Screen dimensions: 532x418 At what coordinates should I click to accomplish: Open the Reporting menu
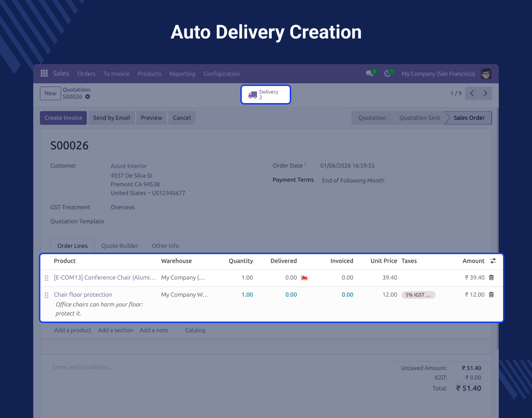(x=182, y=74)
